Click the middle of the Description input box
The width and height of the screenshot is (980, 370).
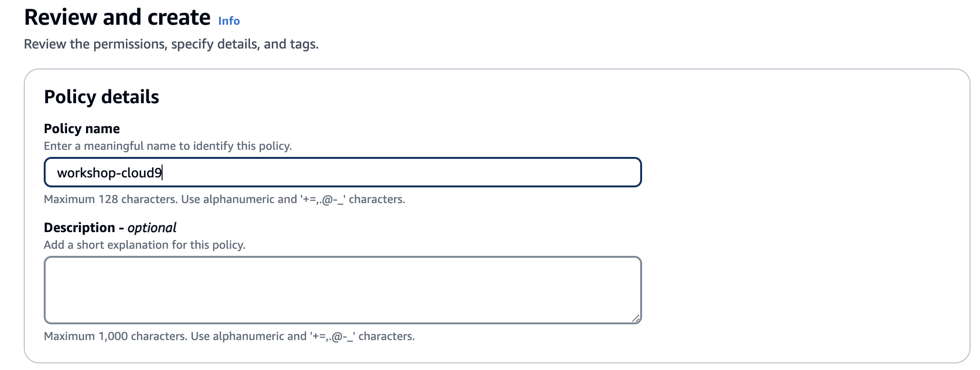pos(343,289)
